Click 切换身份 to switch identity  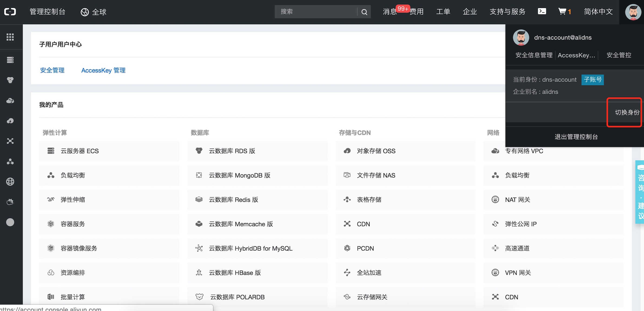tap(627, 112)
